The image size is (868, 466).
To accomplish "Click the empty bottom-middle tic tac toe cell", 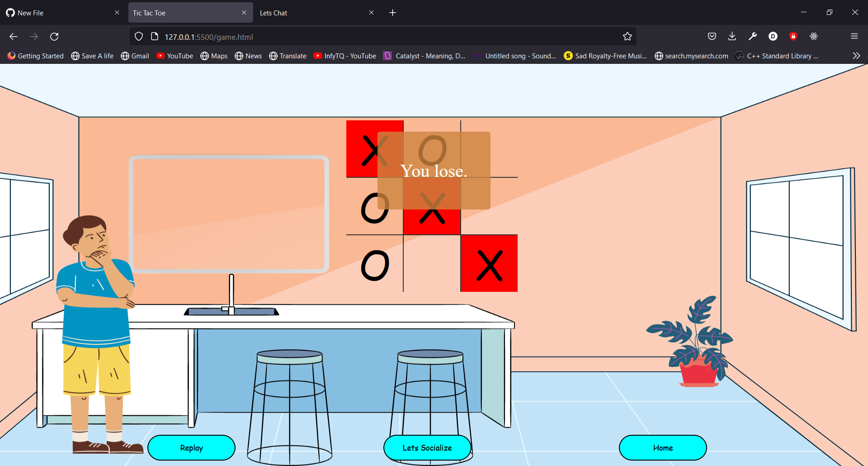I will 432,263.
